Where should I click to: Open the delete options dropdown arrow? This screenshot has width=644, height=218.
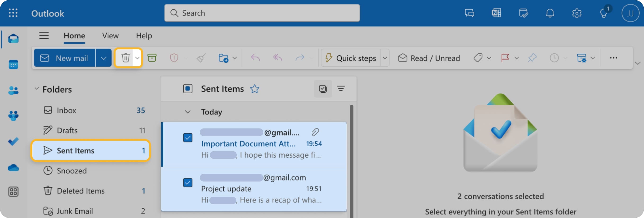[x=137, y=58]
